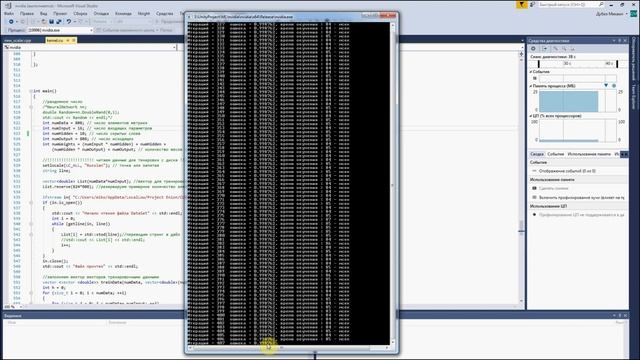Open the Nsight menu

click(x=144, y=13)
